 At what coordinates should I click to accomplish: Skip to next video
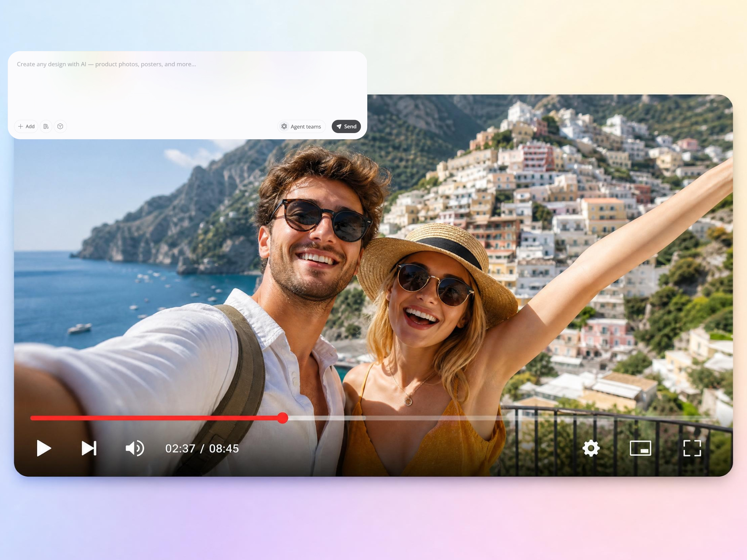[x=89, y=448]
